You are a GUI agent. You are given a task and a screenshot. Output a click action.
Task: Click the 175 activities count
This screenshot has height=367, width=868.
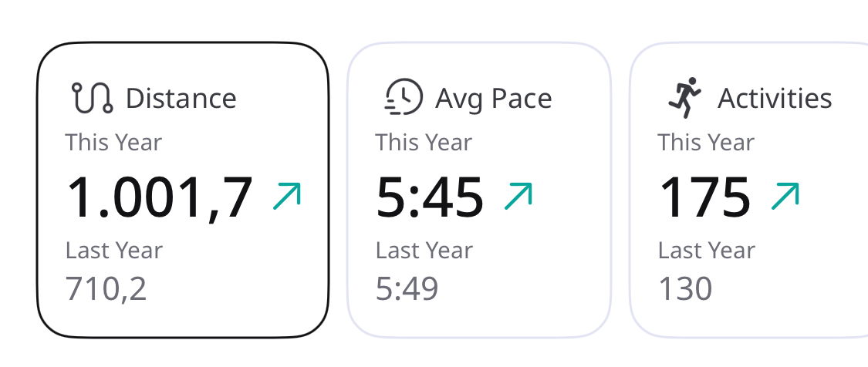click(x=704, y=197)
